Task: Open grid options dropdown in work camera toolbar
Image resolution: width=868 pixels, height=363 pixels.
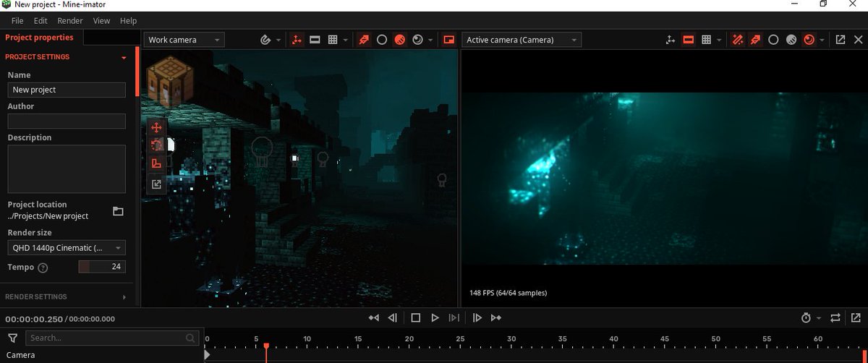Action: [x=346, y=40]
